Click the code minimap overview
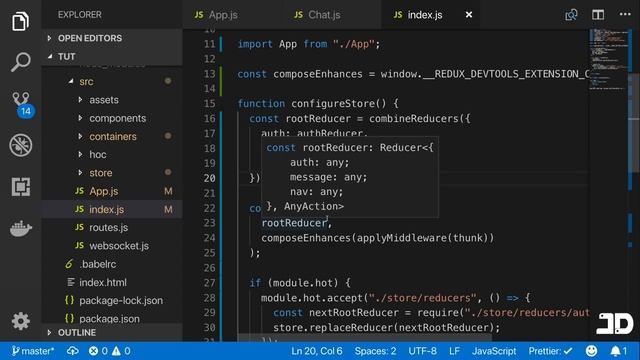The height and width of the screenshot is (360, 640). click(608, 59)
